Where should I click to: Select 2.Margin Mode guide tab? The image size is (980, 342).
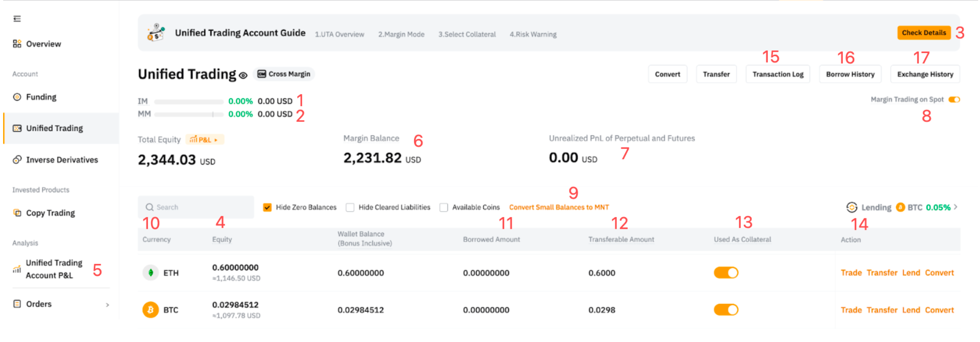coord(401,35)
